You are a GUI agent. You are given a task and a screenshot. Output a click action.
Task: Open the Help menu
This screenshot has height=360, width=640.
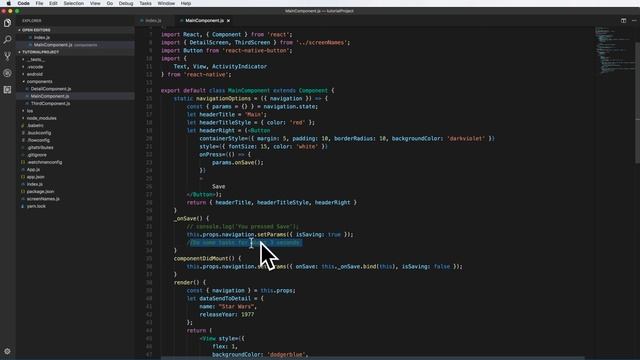click(186, 3)
